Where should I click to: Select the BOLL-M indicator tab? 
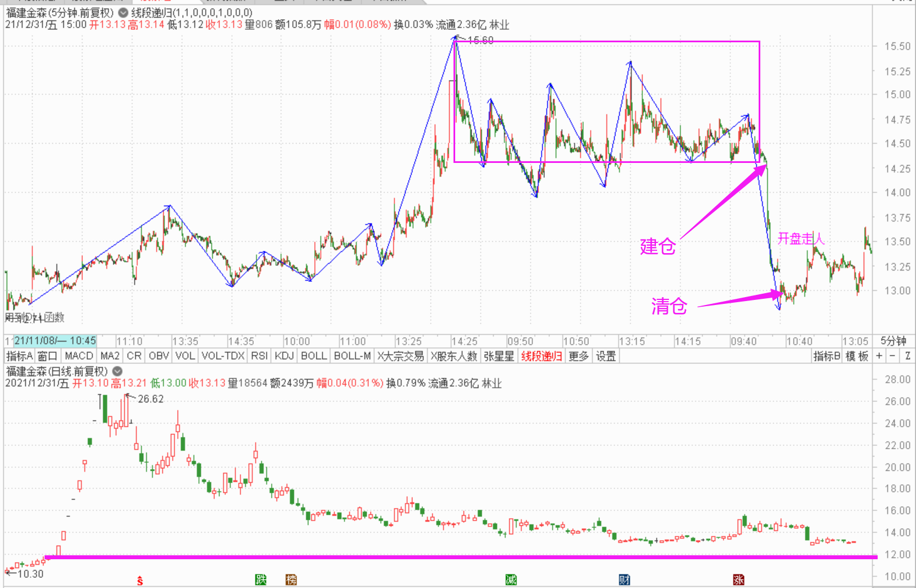[352, 356]
